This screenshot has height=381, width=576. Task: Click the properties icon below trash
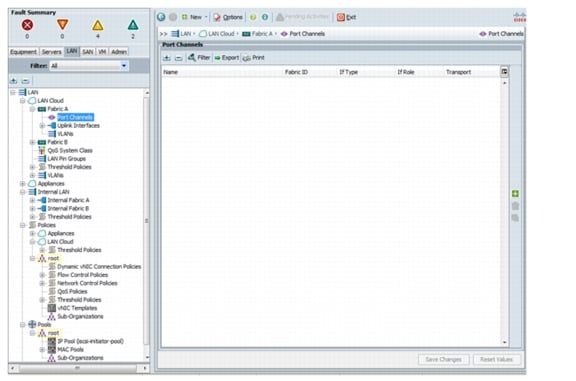tap(515, 218)
